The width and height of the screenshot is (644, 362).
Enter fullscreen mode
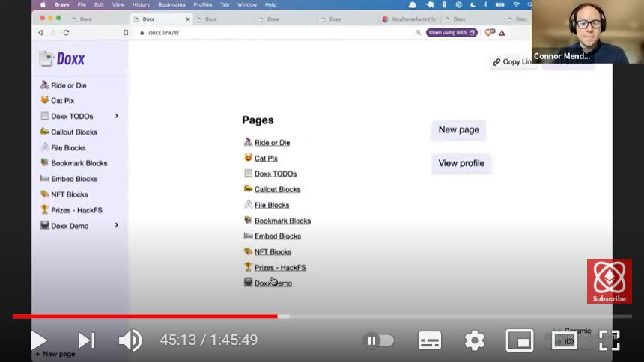tap(610, 340)
